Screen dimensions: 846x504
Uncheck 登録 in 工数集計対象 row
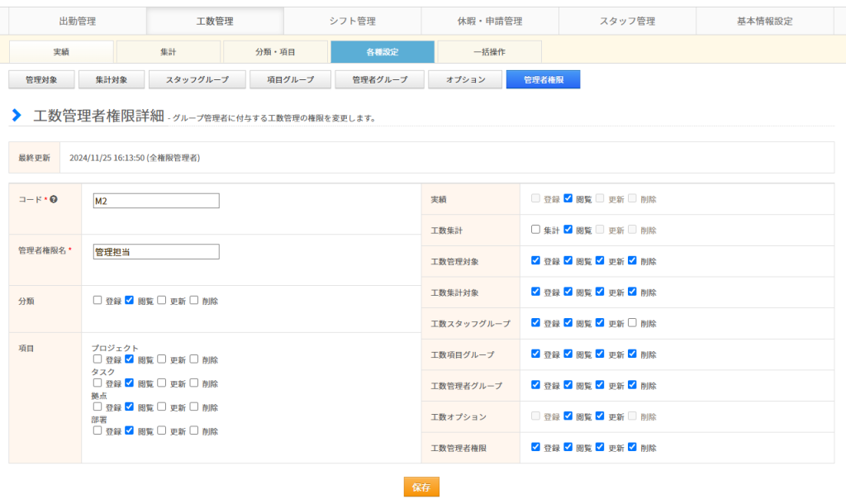tap(535, 292)
